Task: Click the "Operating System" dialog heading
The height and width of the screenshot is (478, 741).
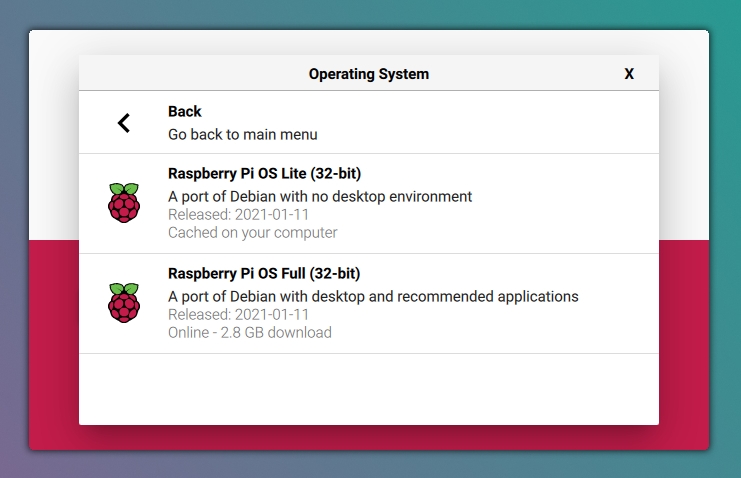Action: click(369, 74)
